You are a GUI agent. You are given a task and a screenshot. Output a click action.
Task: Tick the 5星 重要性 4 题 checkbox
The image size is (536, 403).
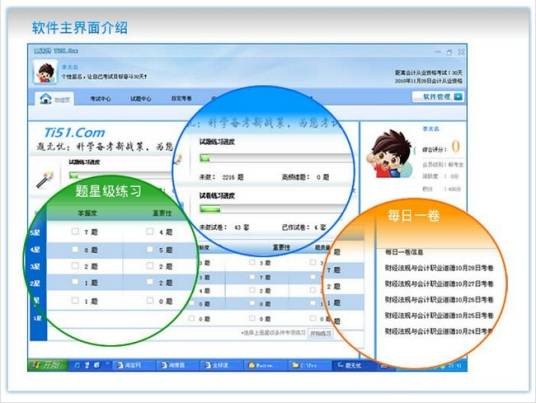click(150, 231)
